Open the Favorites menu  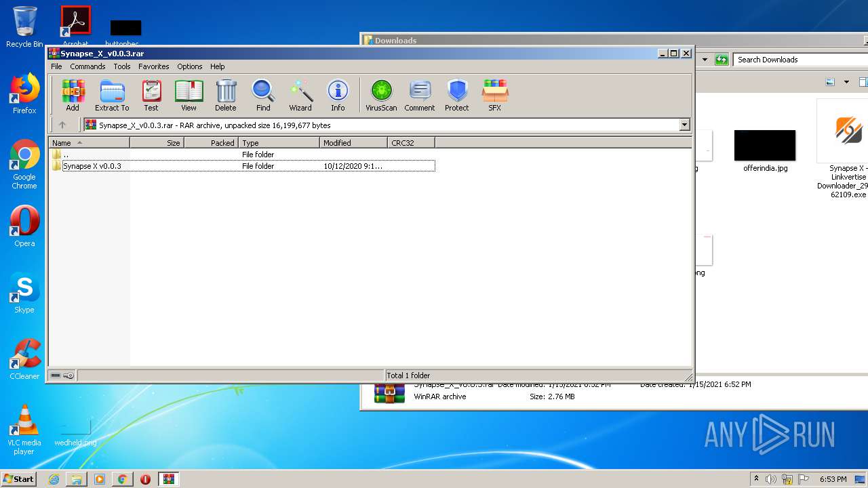point(154,66)
